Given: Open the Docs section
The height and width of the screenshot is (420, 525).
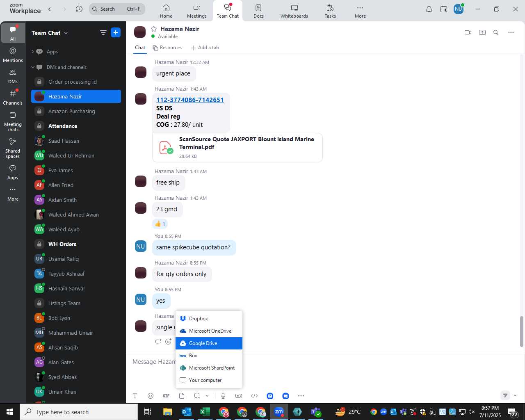Looking at the screenshot, I should point(258,11).
